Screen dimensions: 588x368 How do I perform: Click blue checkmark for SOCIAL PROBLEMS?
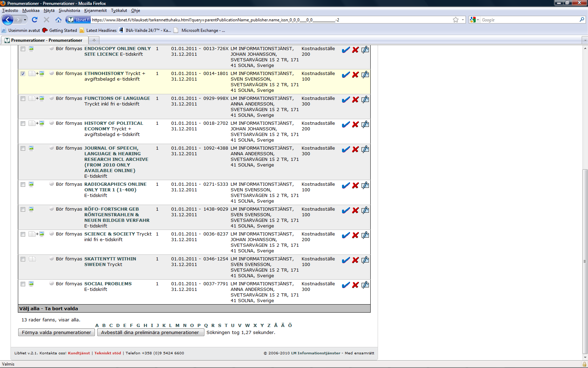coord(346,285)
